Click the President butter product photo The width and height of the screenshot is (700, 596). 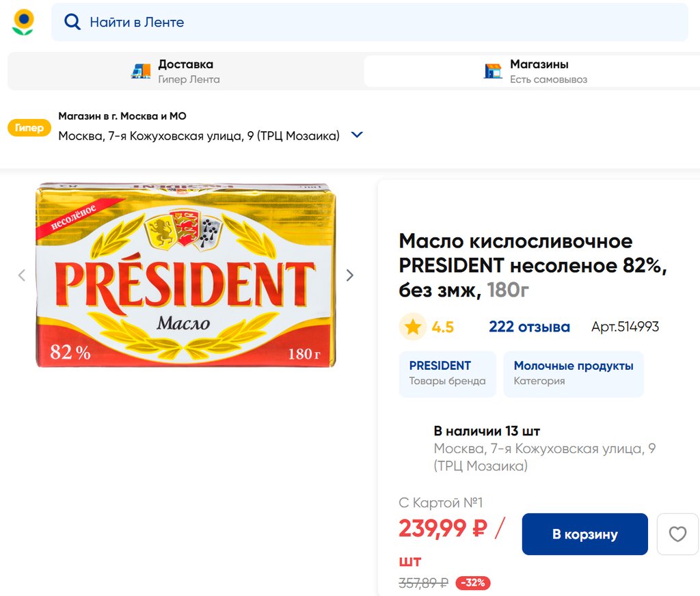pyautogui.click(x=185, y=275)
